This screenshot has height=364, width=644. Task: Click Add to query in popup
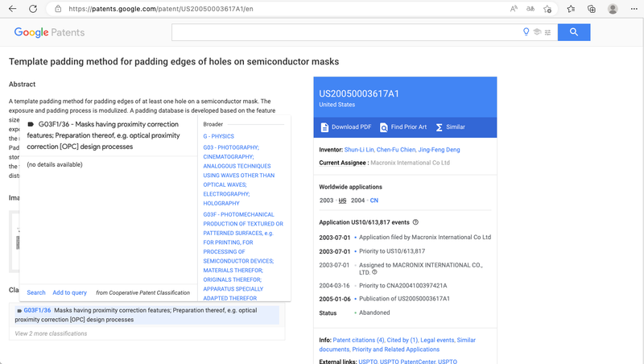point(69,292)
